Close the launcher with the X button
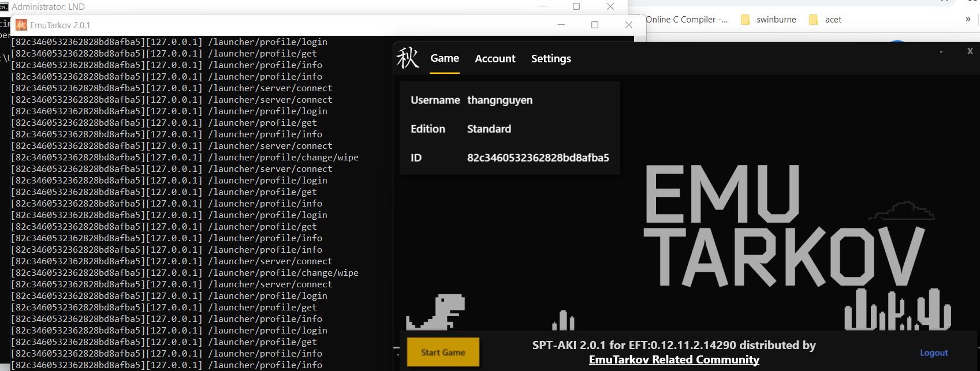This screenshot has width=980, height=371. point(970,51)
